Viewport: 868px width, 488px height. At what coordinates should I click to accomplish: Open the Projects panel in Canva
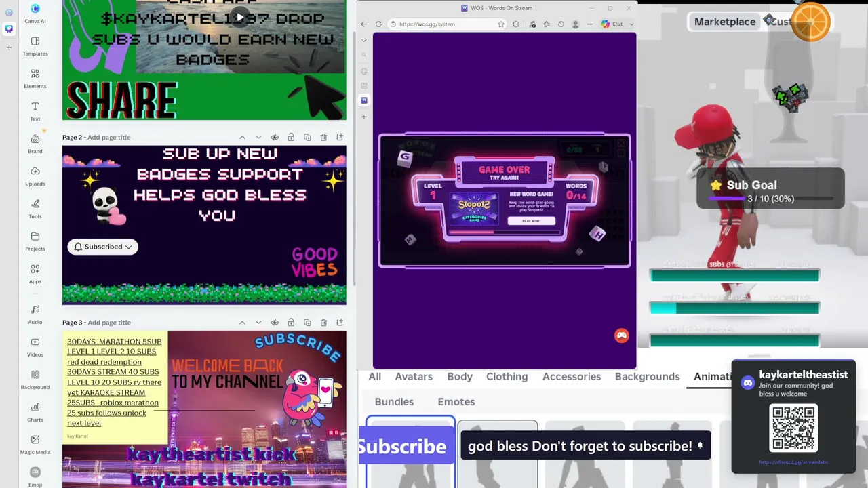click(x=35, y=241)
